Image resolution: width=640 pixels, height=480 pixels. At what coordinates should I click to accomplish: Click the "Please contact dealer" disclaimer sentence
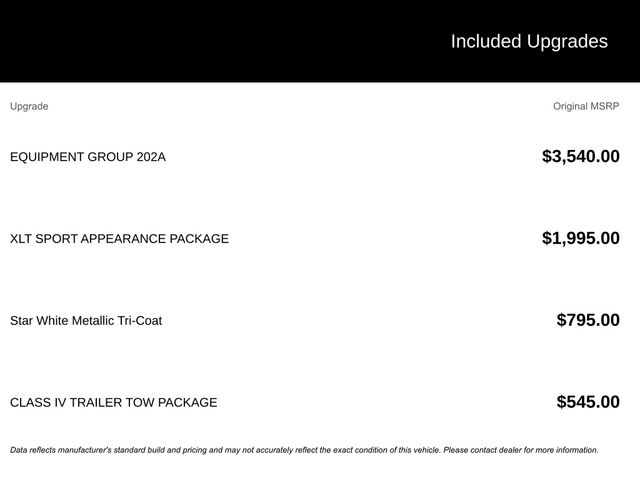coord(520,450)
